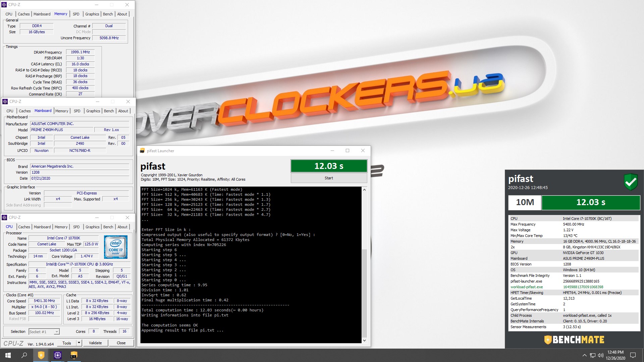Click CPU-Z CPU window title icon
The width and height of the screenshot is (644, 362).
pyautogui.click(x=4, y=218)
